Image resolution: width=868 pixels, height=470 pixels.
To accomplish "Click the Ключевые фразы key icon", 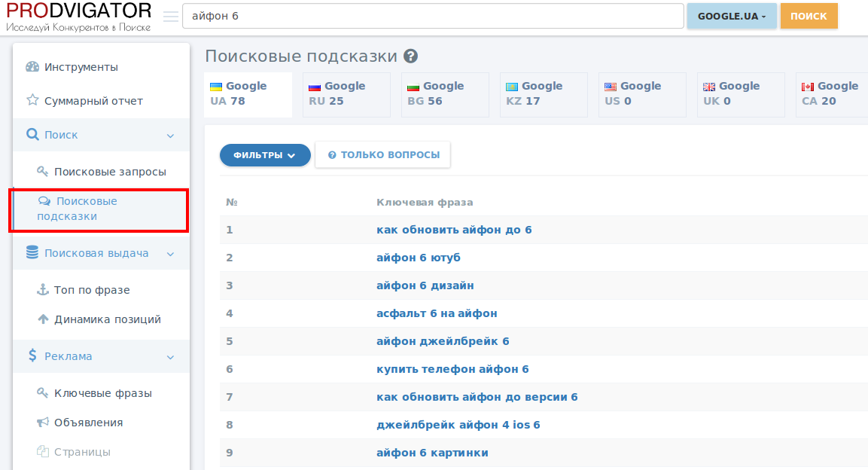I will tap(43, 392).
